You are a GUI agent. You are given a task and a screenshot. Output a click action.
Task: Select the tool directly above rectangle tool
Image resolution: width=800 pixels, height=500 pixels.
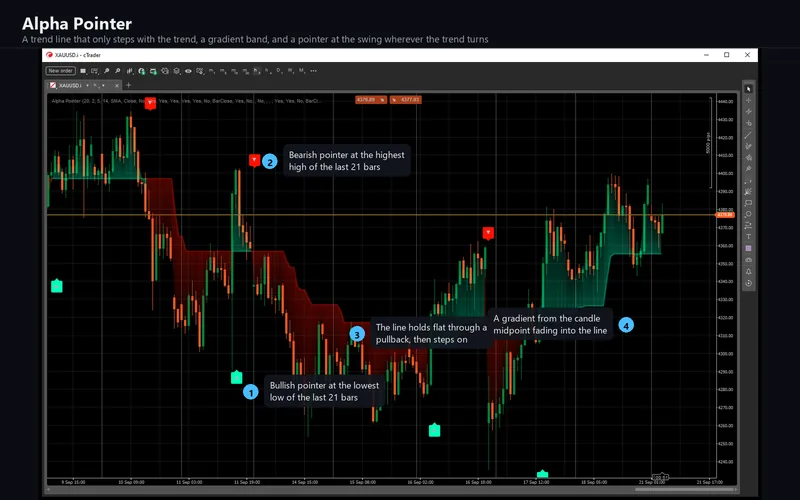(x=748, y=191)
